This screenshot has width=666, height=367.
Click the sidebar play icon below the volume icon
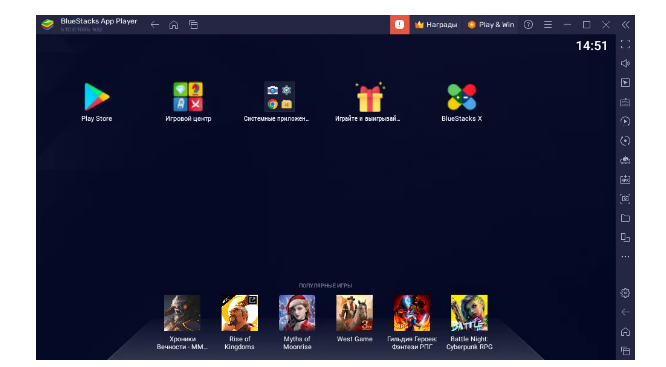(x=625, y=82)
